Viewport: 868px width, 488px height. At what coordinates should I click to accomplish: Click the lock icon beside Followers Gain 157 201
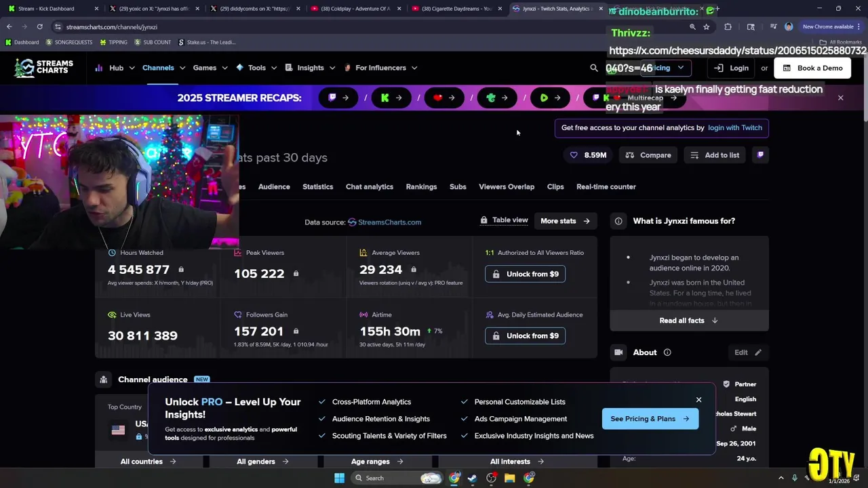point(296,331)
